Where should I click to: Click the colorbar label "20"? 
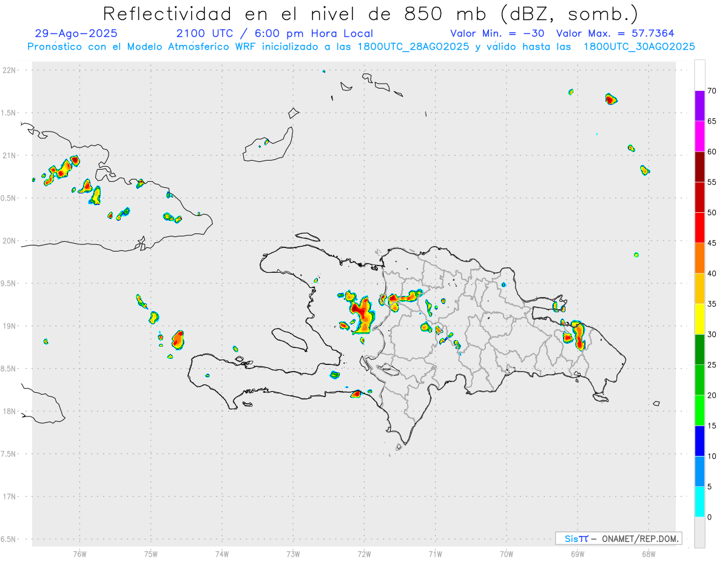[712, 395]
